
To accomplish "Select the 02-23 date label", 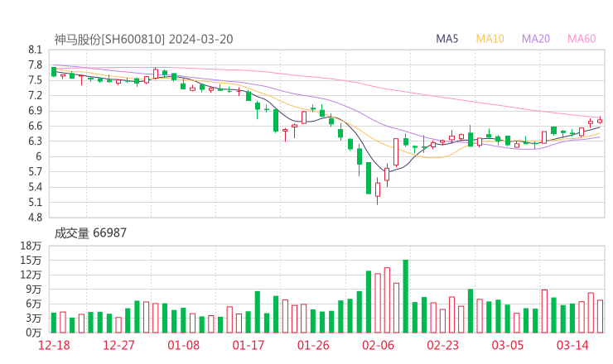I will [442, 345].
